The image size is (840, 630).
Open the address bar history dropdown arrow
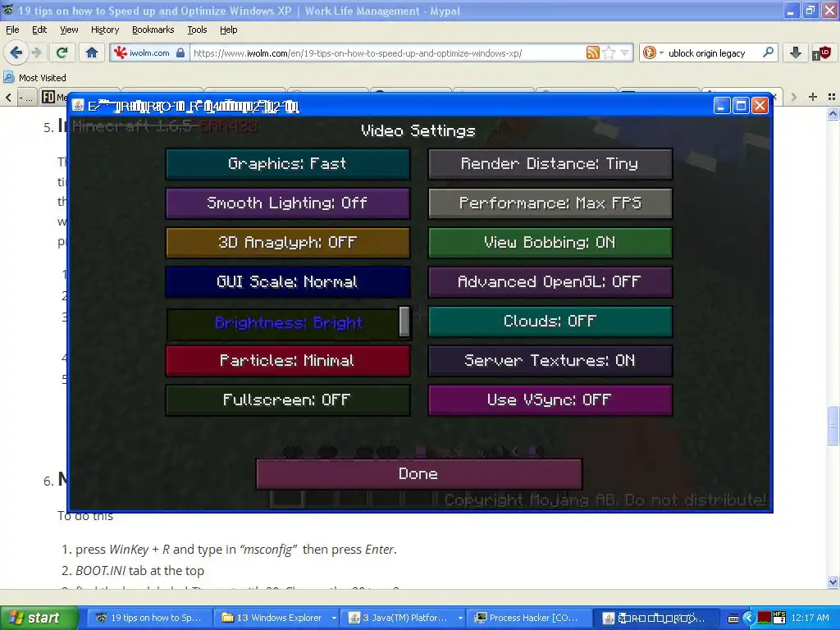click(x=624, y=52)
